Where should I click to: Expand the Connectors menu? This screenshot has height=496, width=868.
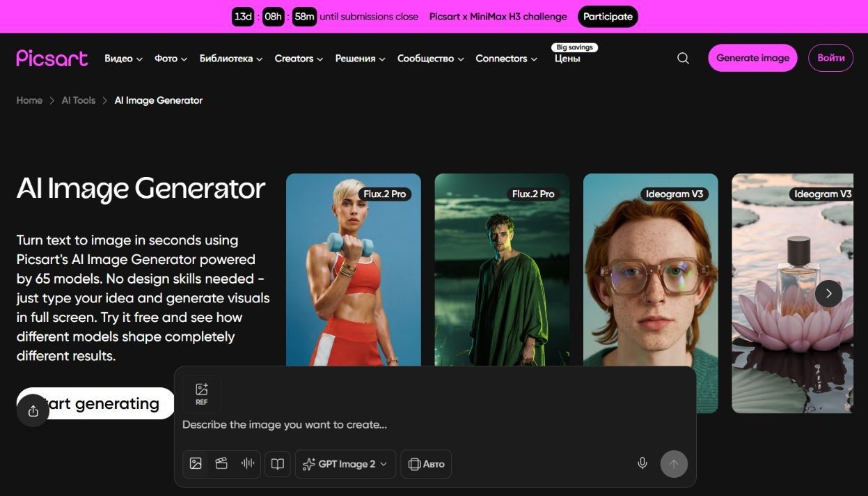(506, 59)
